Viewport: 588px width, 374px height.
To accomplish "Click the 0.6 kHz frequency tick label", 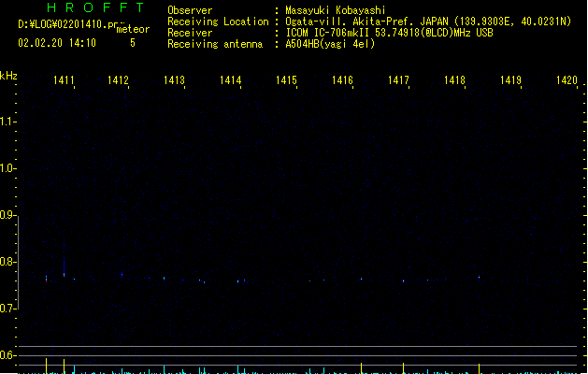I will (7, 355).
